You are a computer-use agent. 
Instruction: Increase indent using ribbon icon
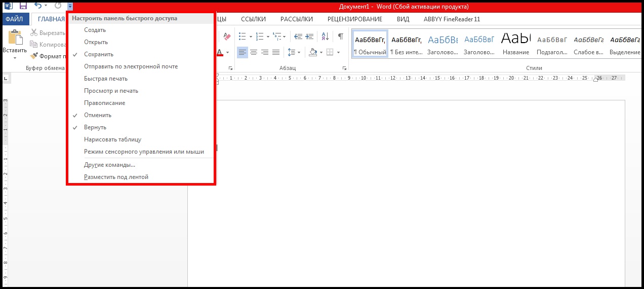click(x=310, y=37)
